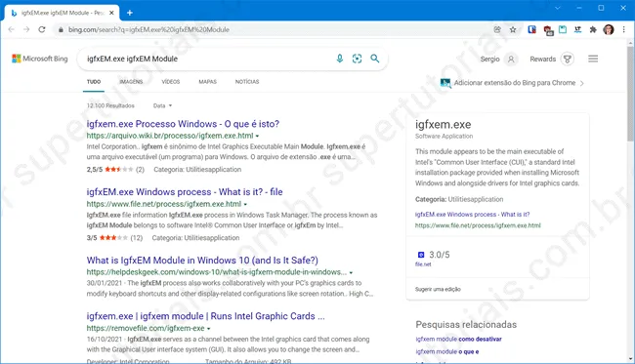Click Adicionar extensão do Bing para Chrome
The height and width of the screenshot is (364, 635).
[x=514, y=83]
